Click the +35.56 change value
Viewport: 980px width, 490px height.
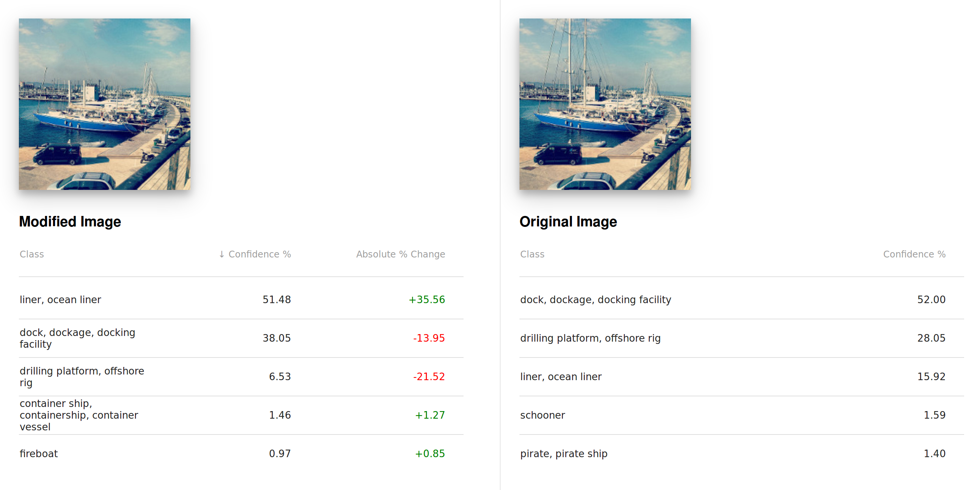click(427, 300)
